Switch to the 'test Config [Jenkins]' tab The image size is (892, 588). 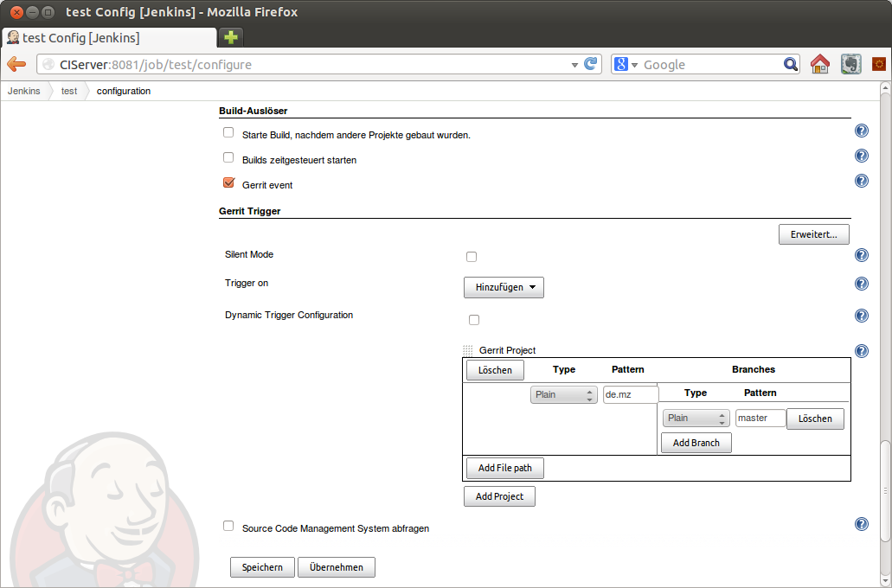[x=109, y=38]
